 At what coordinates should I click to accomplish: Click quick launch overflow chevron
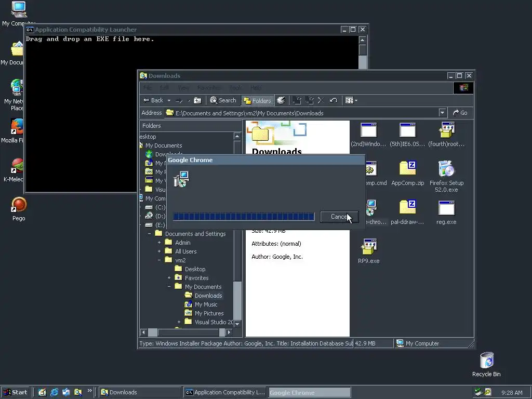89,391
